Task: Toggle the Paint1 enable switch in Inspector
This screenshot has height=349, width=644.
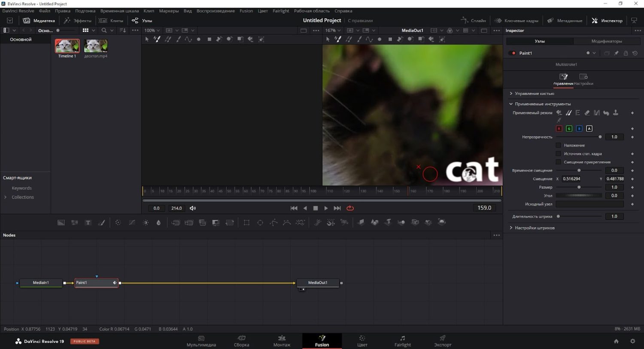Action: 512,53
